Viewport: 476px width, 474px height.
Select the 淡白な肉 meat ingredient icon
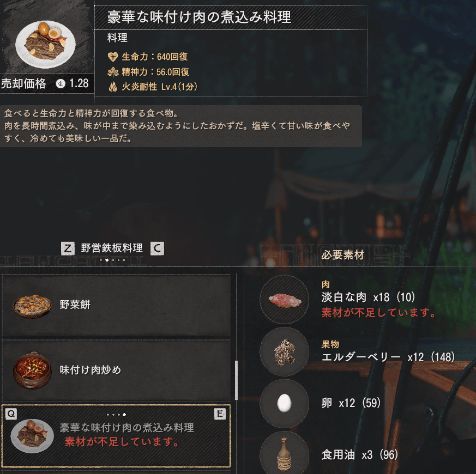click(285, 299)
